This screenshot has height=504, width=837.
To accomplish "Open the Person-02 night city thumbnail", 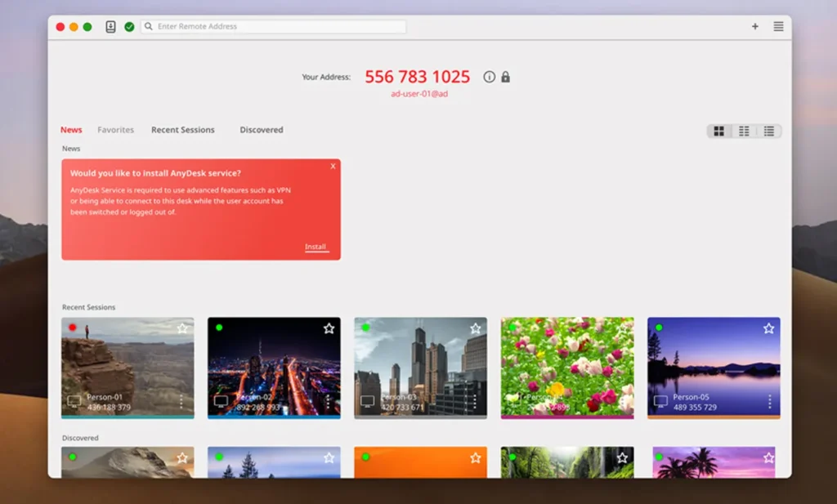I will 274,368.
